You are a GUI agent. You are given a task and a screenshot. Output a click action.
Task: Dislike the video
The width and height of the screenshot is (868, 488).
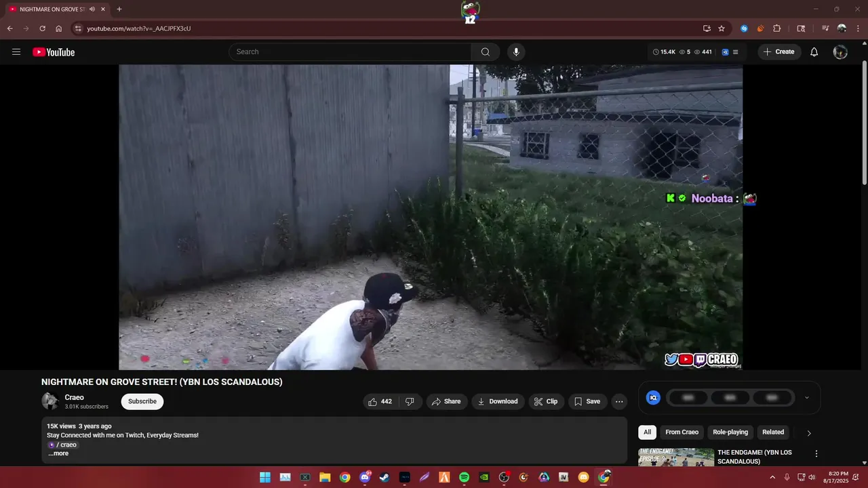(x=410, y=401)
